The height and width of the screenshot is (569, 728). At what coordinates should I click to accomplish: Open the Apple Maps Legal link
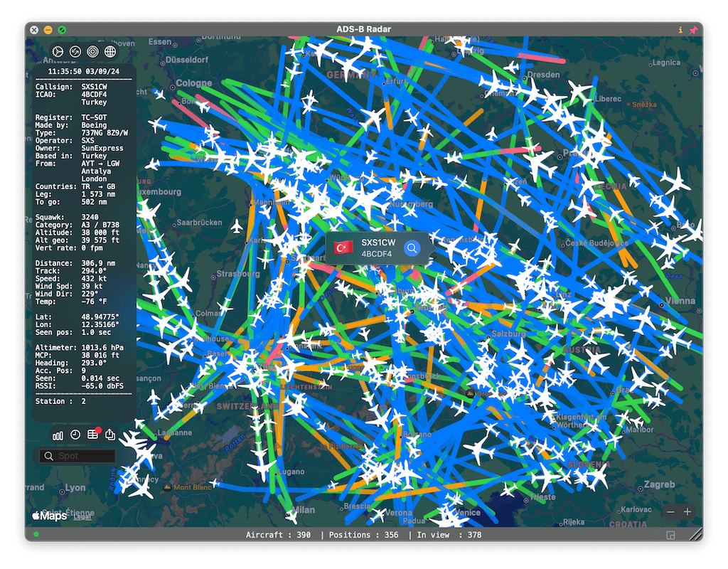[x=83, y=516]
